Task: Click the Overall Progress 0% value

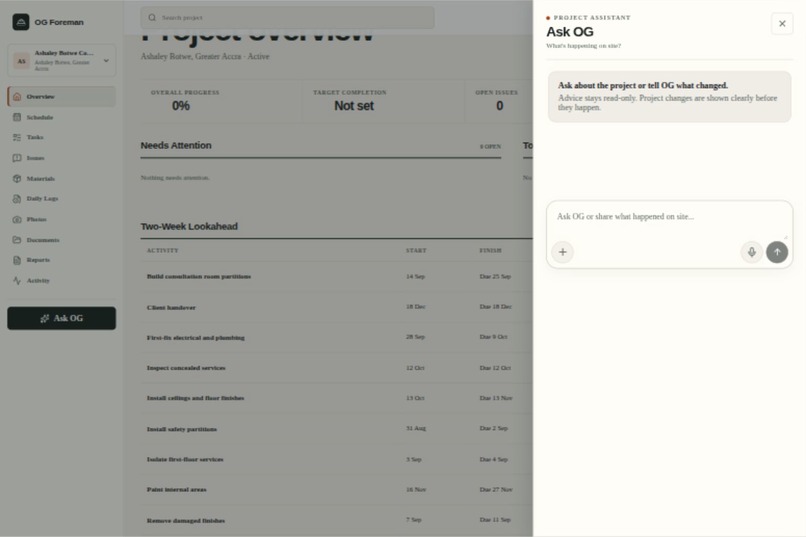Action: pos(181,106)
